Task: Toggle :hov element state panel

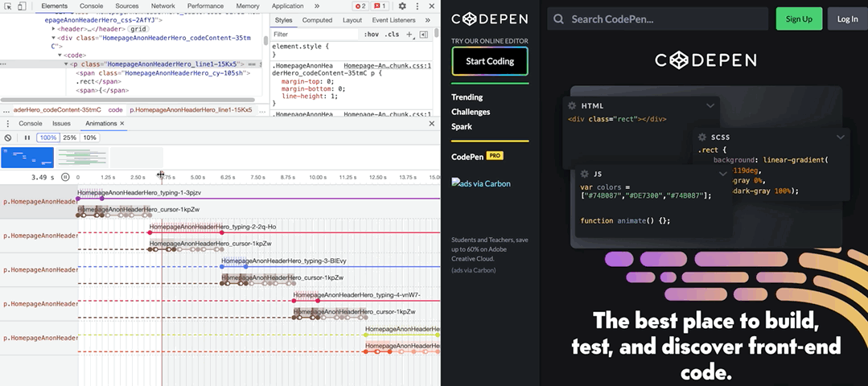Action: coord(372,35)
